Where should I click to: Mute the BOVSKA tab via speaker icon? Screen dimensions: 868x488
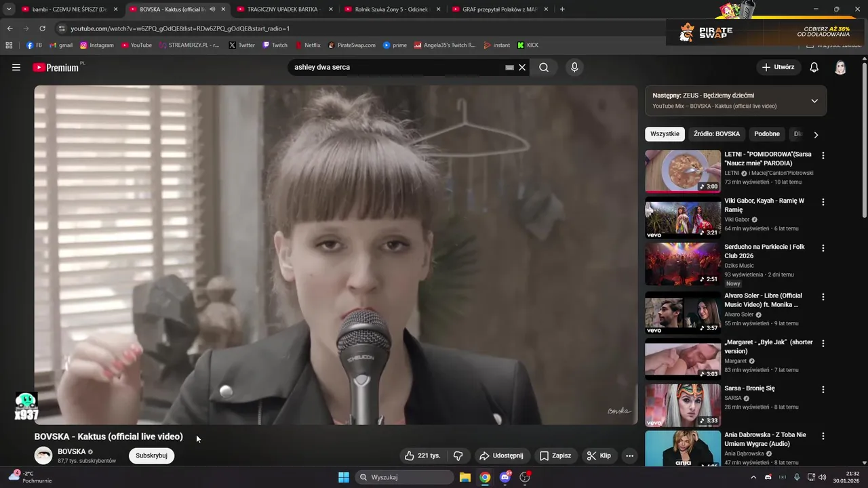[212, 9]
